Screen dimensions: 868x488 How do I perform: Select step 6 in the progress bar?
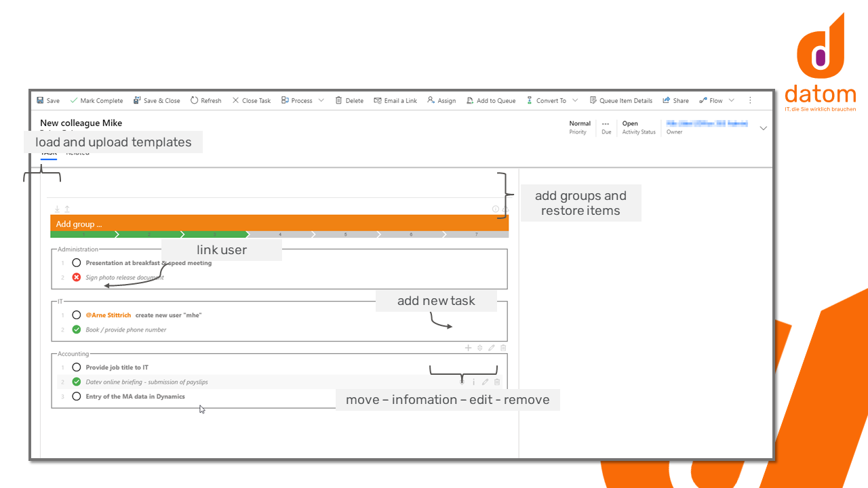(x=411, y=235)
